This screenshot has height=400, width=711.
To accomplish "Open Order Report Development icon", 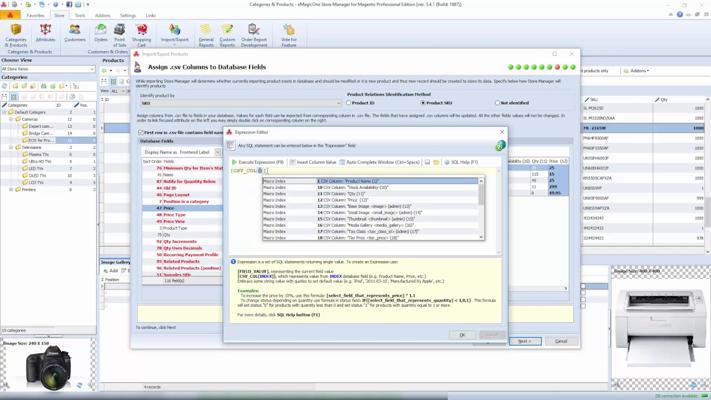I will (x=254, y=35).
